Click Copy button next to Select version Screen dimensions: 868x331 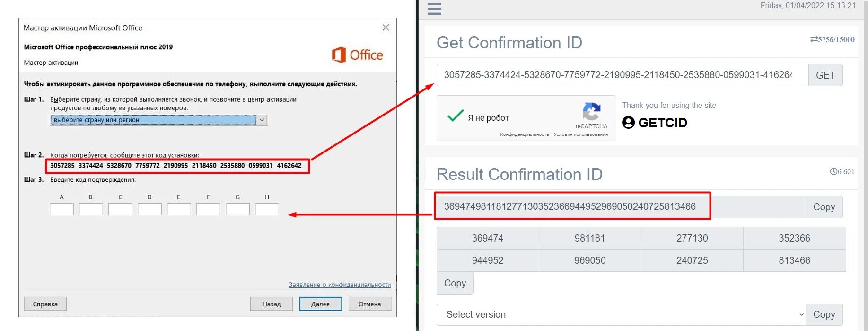point(824,314)
